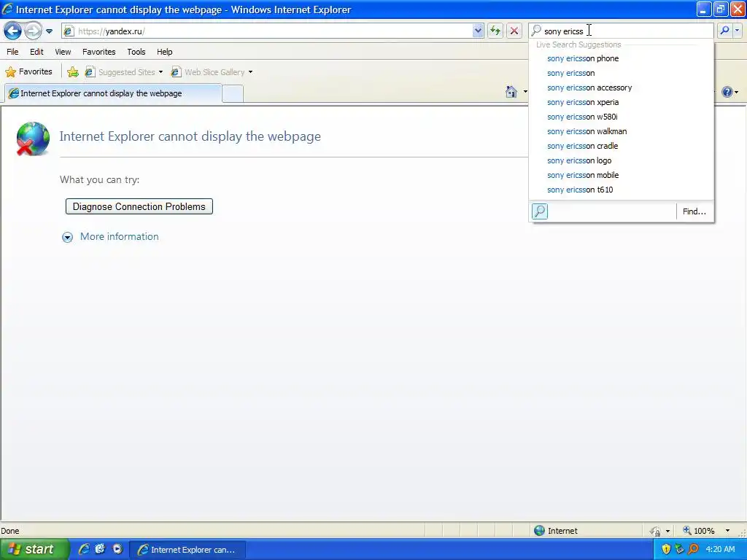Click the Internet Explorer title bar icon
Screen dimensions: 747x560
tap(7, 9)
